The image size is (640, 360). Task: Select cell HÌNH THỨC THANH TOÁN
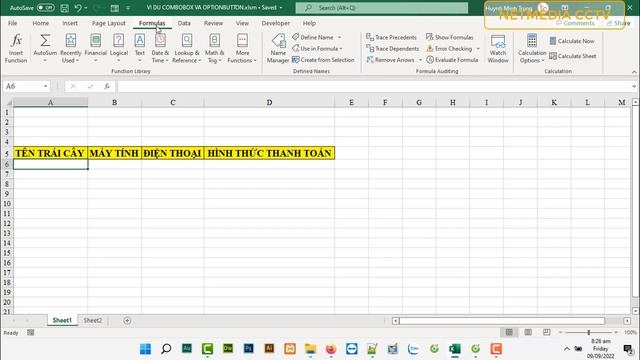pos(269,153)
